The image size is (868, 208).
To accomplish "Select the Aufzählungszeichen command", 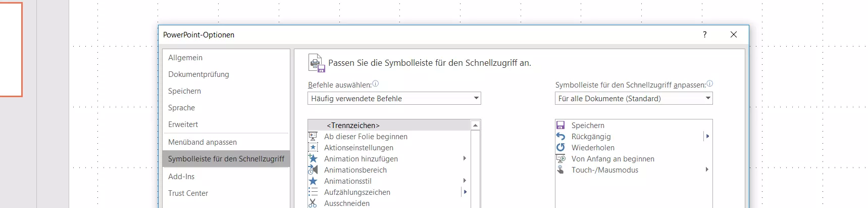I will point(389,192).
